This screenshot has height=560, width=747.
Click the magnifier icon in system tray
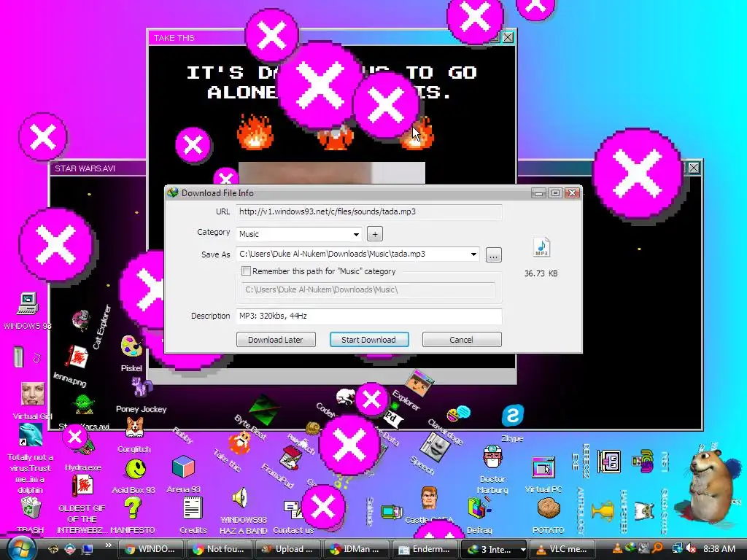click(x=658, y=548)
